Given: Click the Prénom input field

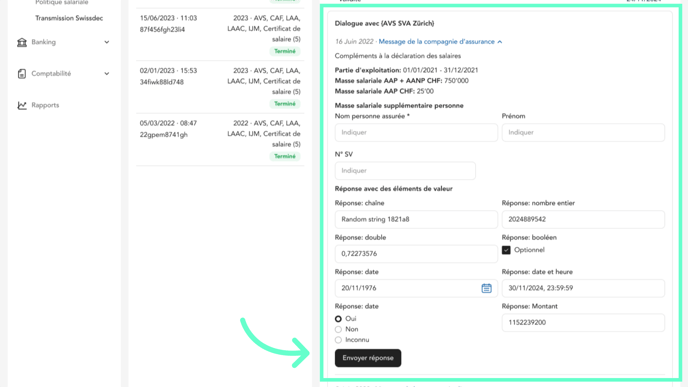Looking at the screenshot, I should click(x=583, y=133).
